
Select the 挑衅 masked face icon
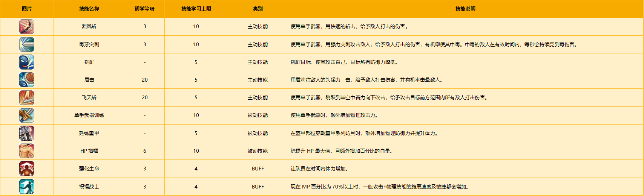[x=27, y=62]
